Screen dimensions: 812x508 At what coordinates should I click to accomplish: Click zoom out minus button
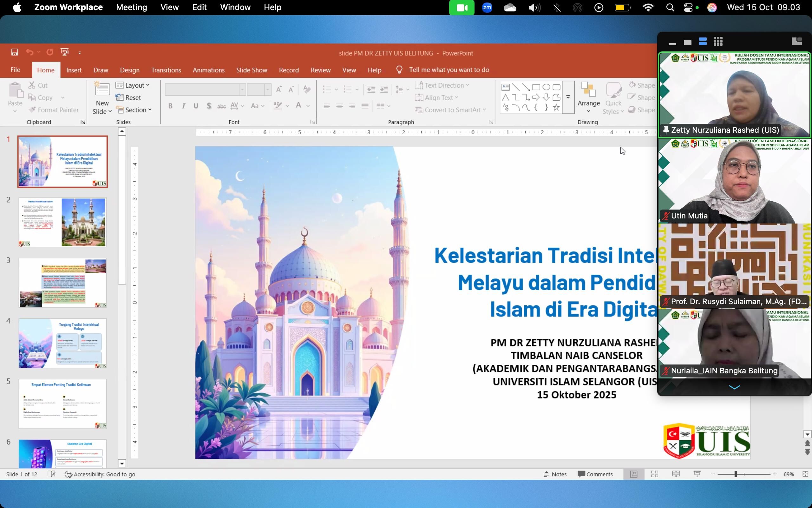713,474
